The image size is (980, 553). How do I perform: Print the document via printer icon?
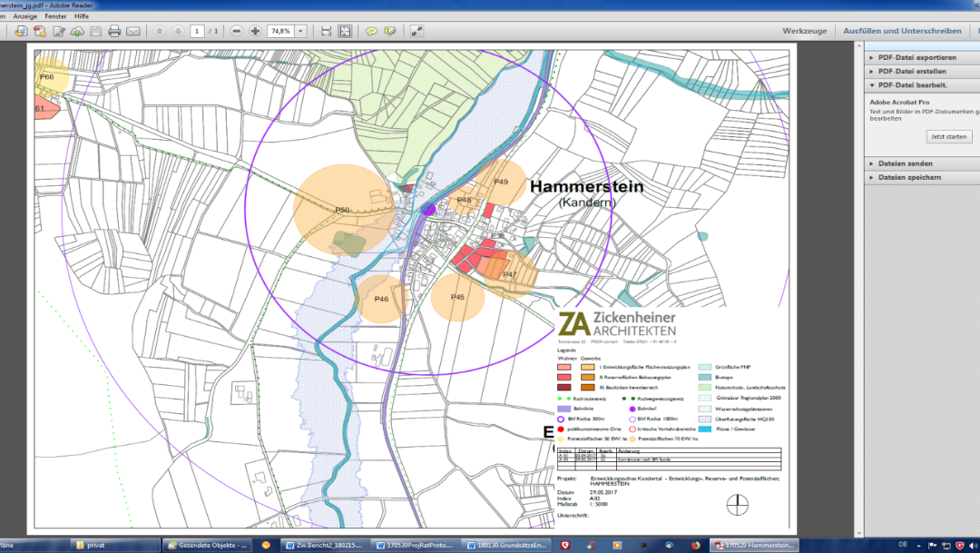tap(114, 31)
